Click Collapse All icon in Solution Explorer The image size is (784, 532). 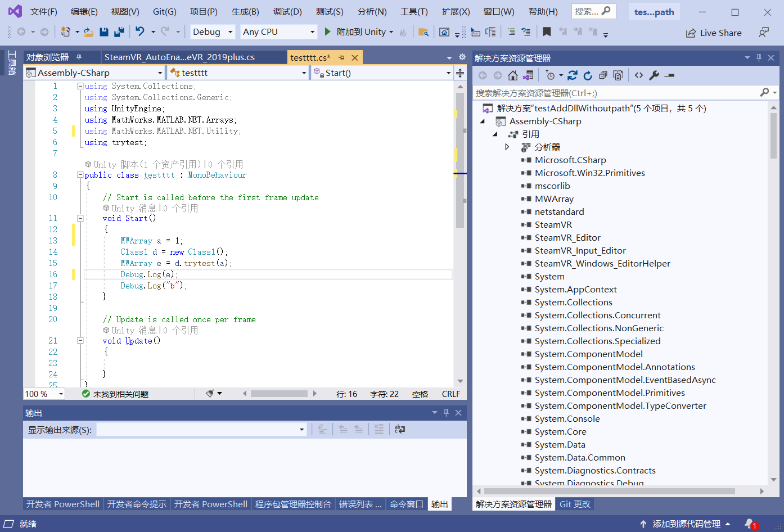coord(603,75)
